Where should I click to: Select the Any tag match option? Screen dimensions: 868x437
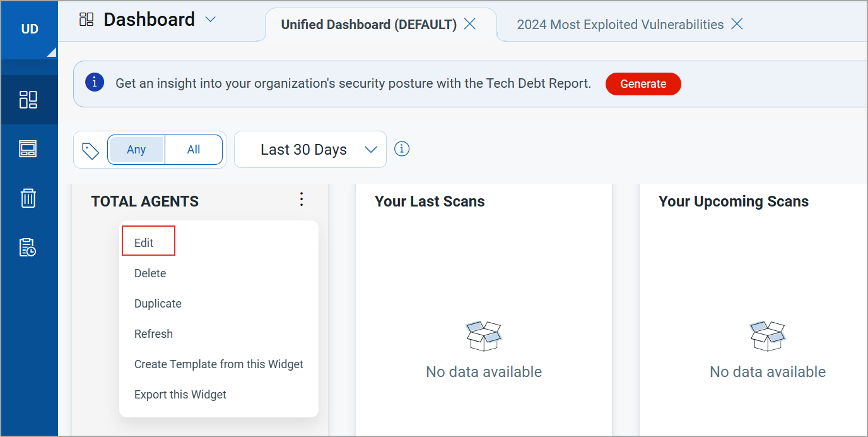[x=136, y=150]
